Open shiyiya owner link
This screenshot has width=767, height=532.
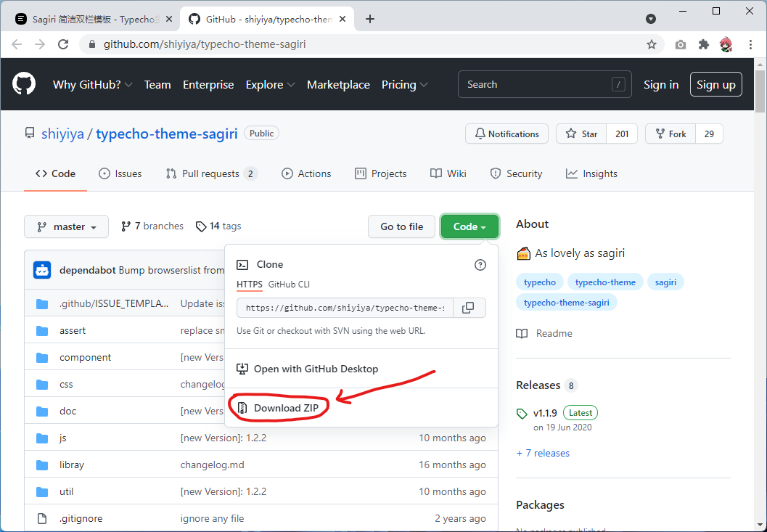pos(62,134)
